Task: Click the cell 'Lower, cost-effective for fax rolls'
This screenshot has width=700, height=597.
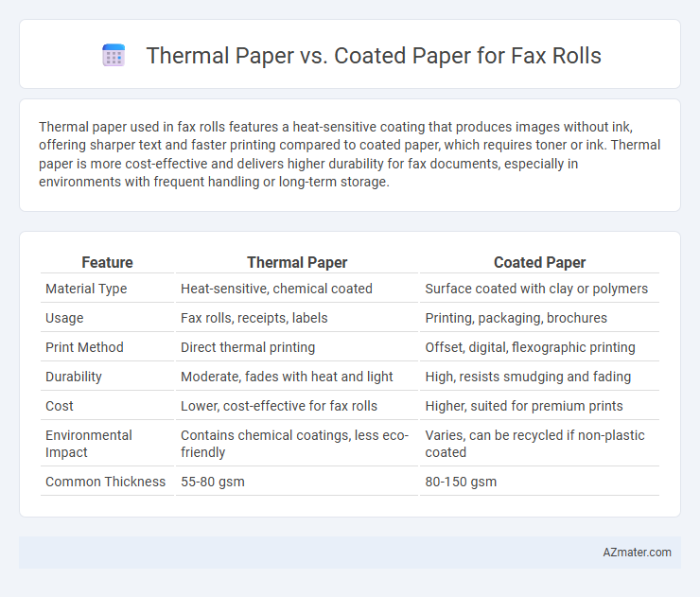Action: point(279,406)
